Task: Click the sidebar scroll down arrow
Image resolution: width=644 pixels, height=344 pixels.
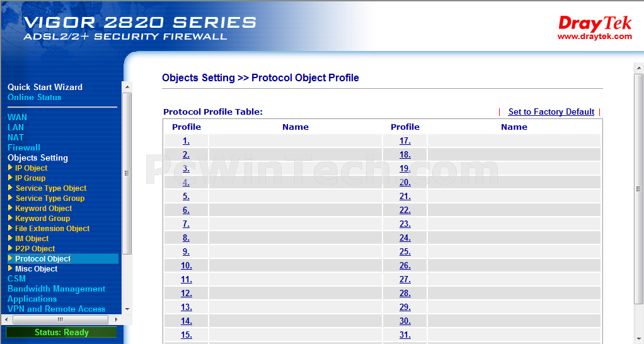Action: click(x=127, y=309)
